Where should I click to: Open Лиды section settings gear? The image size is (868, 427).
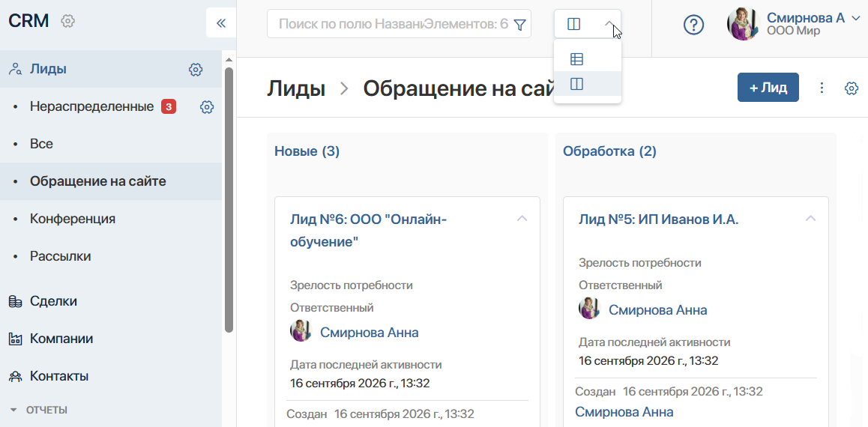tap(196, 70)
